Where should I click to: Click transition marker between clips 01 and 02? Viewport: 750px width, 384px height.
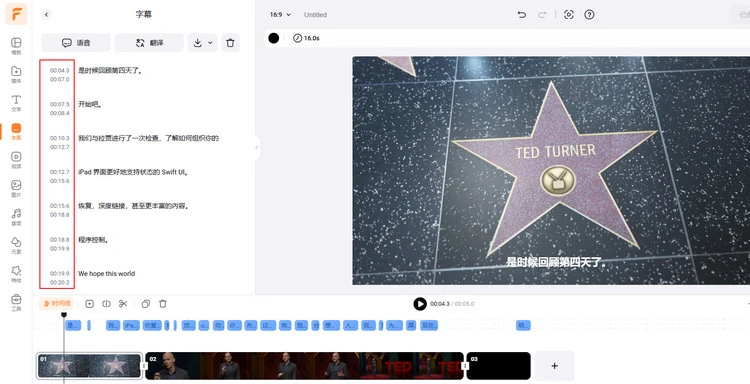(144, 366)
